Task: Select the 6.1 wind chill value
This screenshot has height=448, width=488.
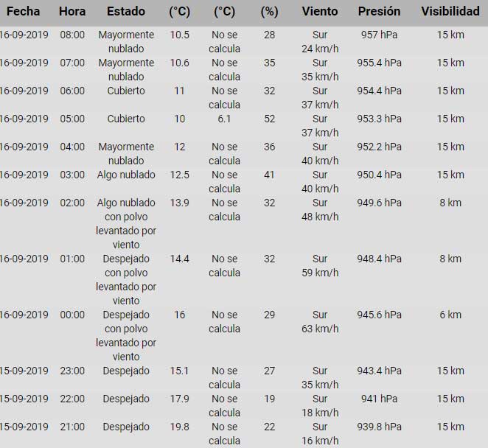Action: coord(224,119)
